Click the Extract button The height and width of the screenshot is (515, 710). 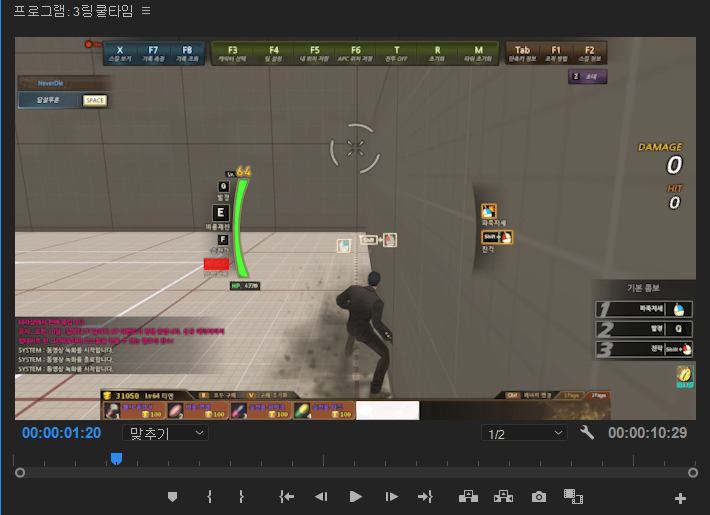(503, 497)
